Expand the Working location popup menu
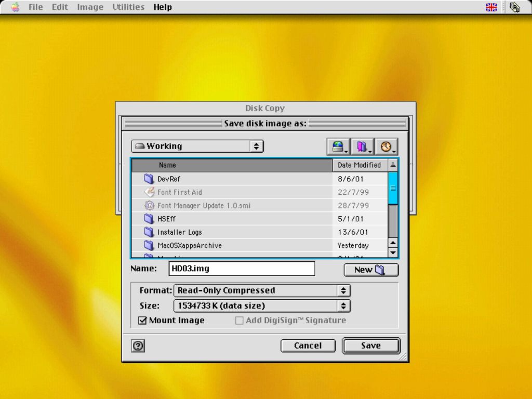This screenshot has height=399, width=532. [x=197, y=147]
